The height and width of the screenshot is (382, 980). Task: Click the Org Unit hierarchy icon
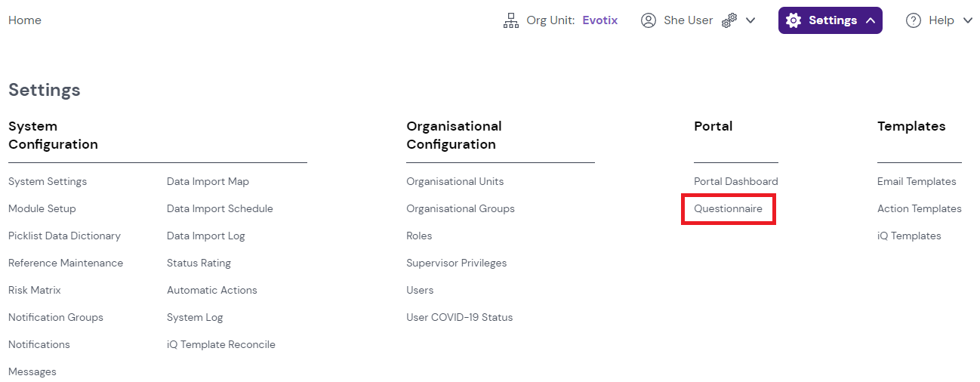[x=511, y=21]
